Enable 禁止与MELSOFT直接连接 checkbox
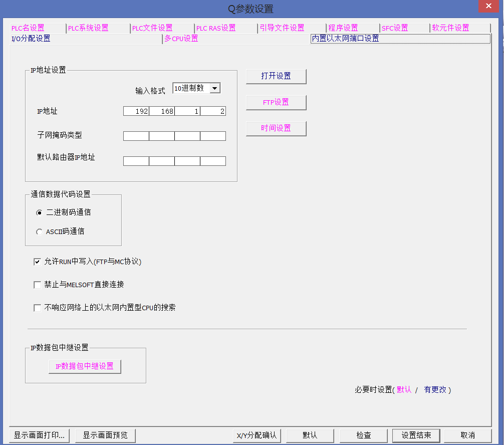The height and width of the screenshot is (445, 504). pos(37,285)
